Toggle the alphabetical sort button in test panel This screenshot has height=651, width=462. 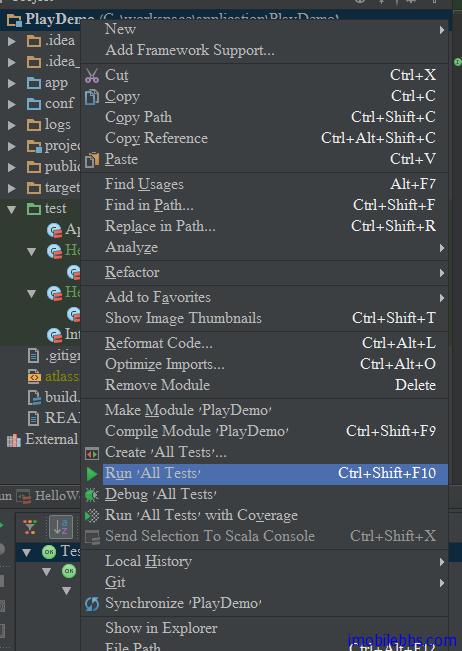click(x=61, y=527)
